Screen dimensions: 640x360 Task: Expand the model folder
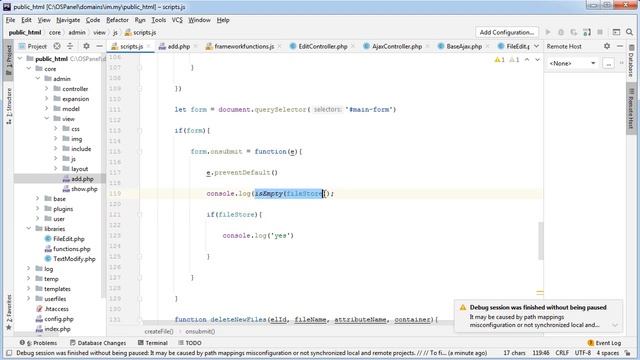(x=47, y=109)
